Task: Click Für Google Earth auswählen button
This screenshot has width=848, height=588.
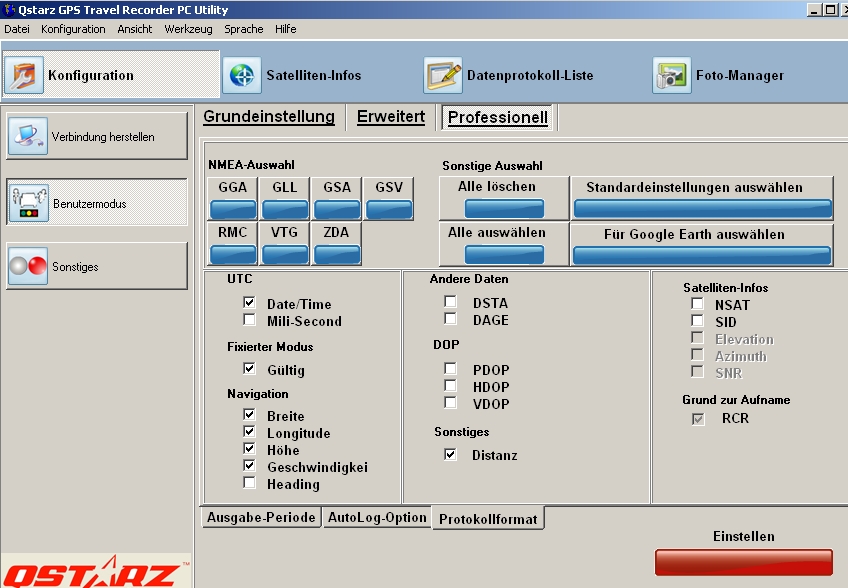Action: (701, 245)
